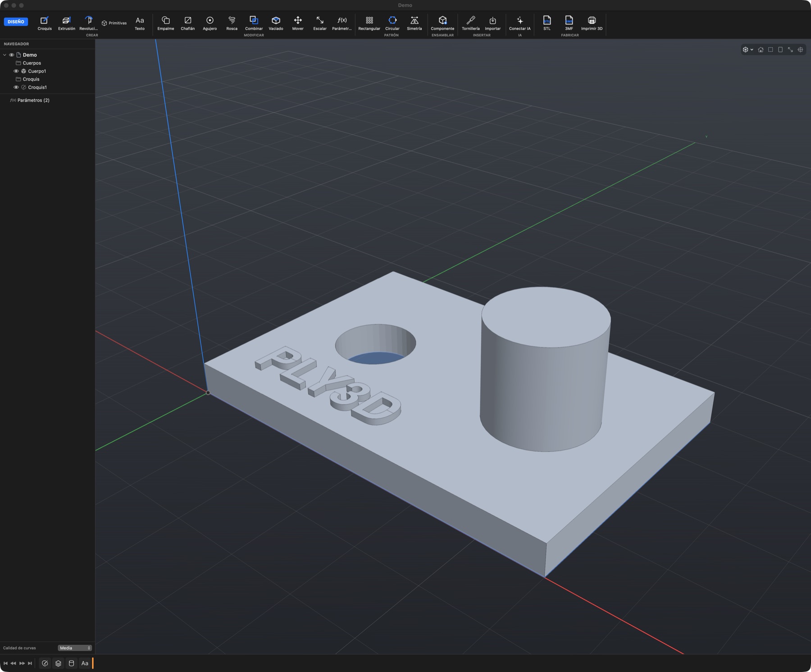Click the Combinar tool
Image resolution: width=811 pixels, height=672 pixels.
(x=254, y=23)
